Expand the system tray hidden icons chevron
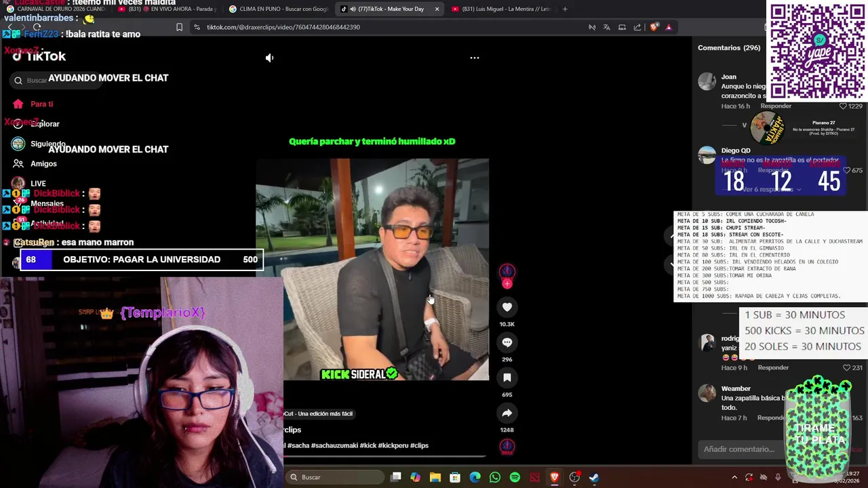The width and height of the screenshot is (868, 488). [x=734, y=477]
